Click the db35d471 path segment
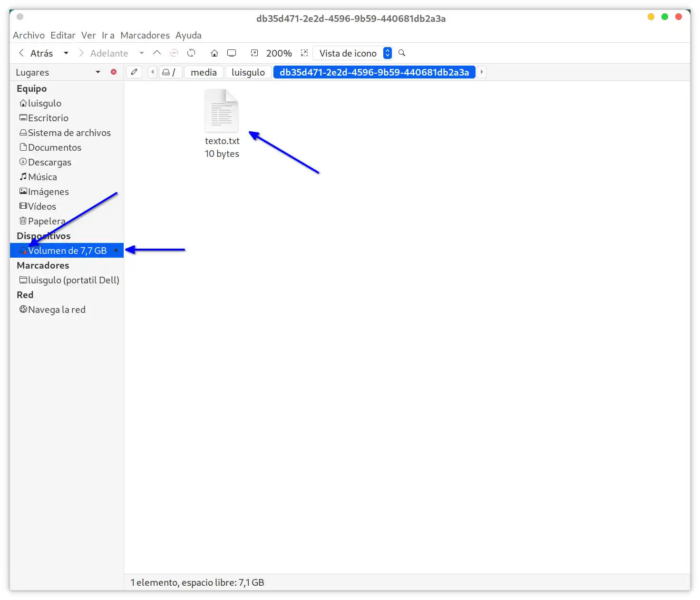This screenshot has height=600, width=700. [x=374, y=72]
